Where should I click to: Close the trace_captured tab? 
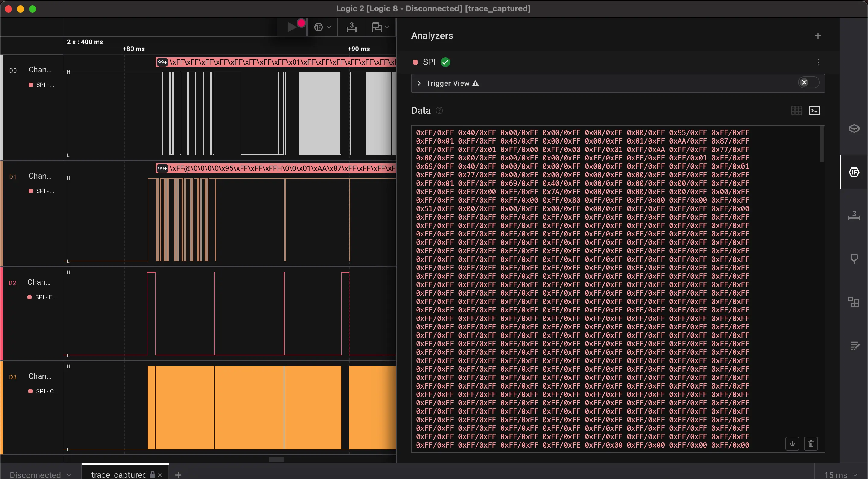(x=160, y=475)
